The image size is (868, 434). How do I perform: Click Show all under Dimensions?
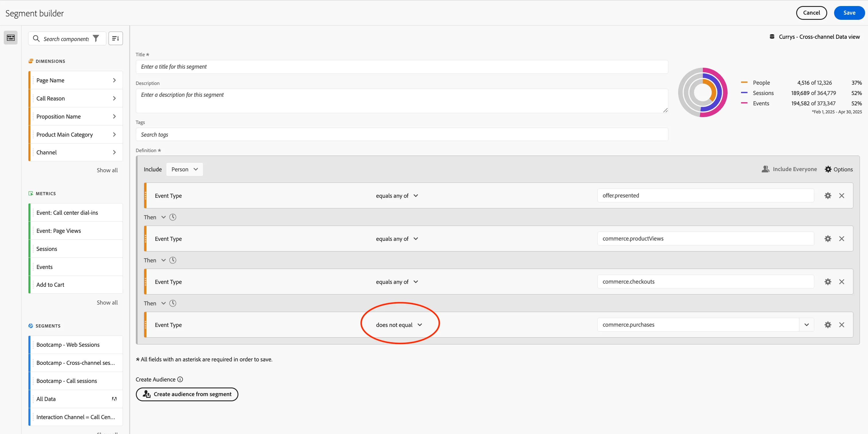[x=107, y=170]
